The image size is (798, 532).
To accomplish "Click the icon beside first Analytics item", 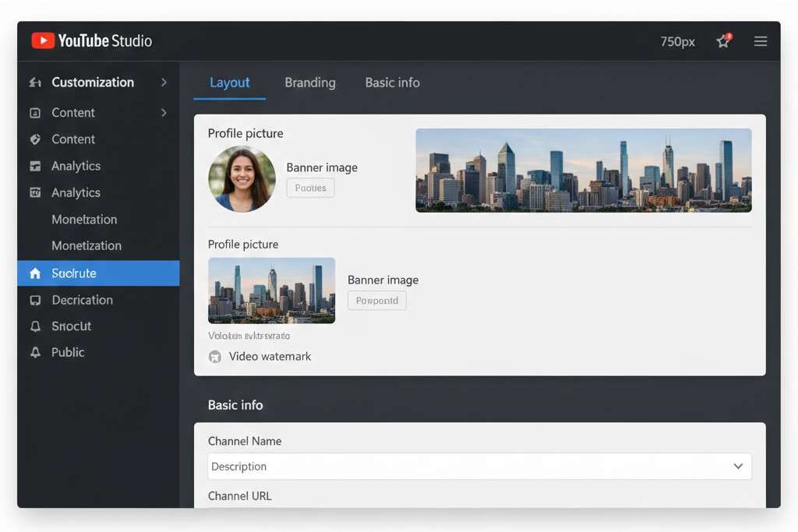I will click(x=35, y=166).
